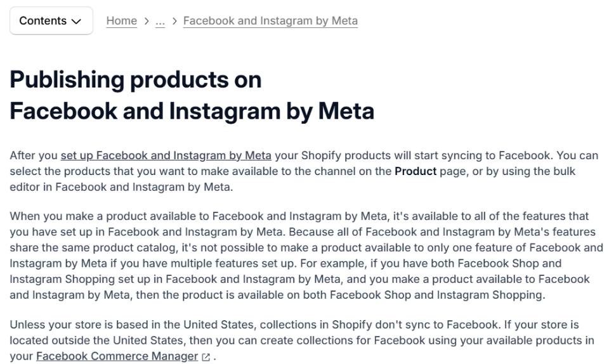Click the text 'editor in Facebook and Instagram by Meta.'

click(x=121, y=187)
